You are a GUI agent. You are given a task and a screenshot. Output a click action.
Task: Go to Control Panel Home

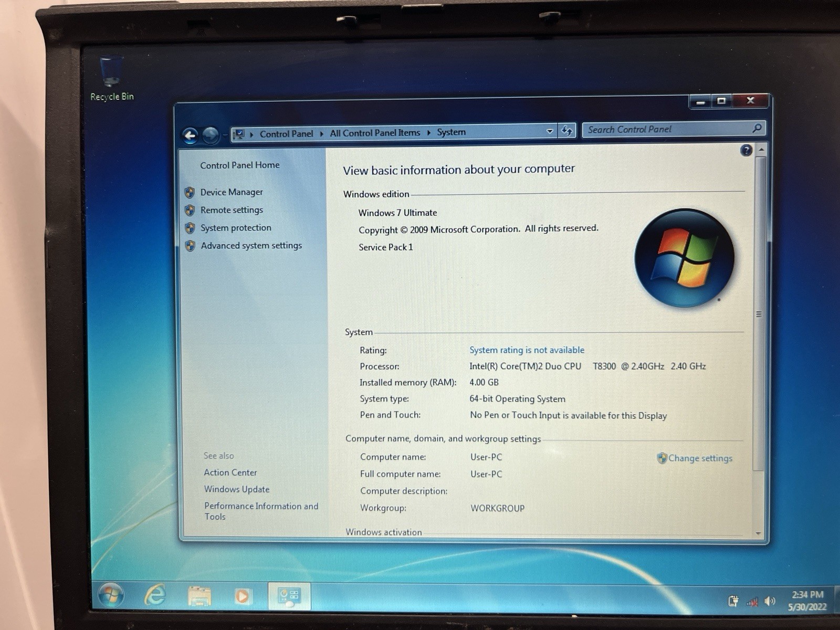click(x=239, y=165)
